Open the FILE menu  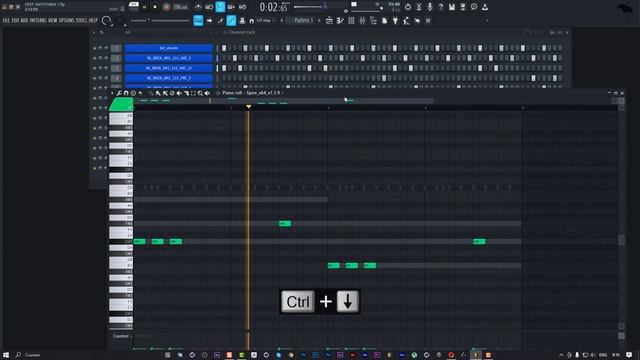tap(6, 20)
